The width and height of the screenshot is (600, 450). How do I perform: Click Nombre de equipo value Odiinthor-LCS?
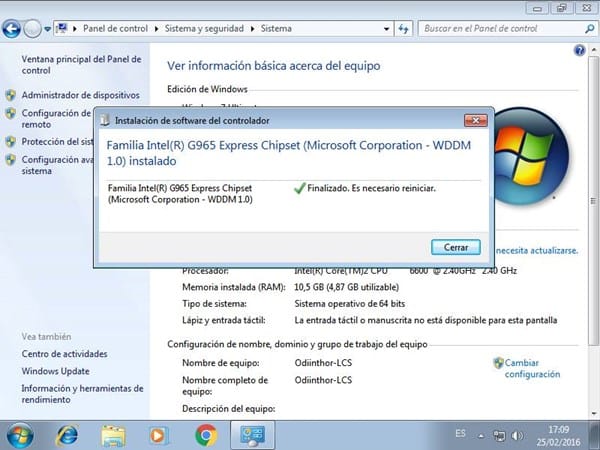tap(323, 363)
